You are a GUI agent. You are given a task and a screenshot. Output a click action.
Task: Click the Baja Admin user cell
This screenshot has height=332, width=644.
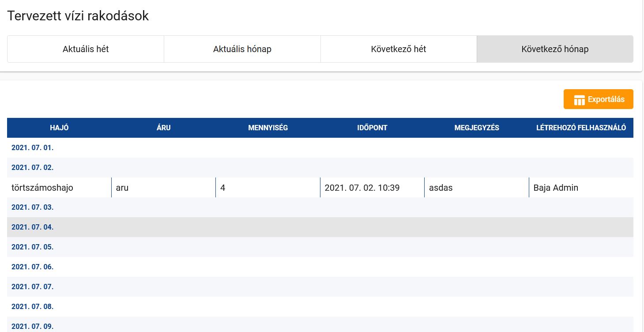(556, 188)
